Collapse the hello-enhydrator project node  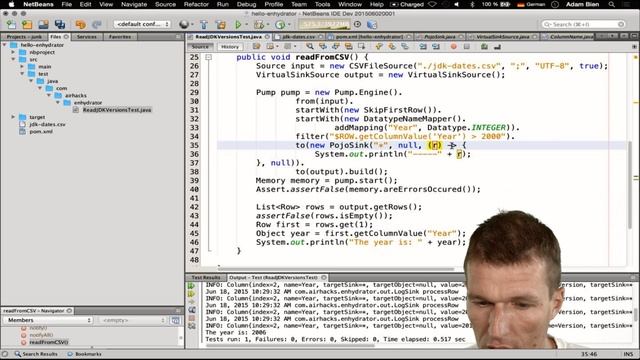(x=5, y=45)
